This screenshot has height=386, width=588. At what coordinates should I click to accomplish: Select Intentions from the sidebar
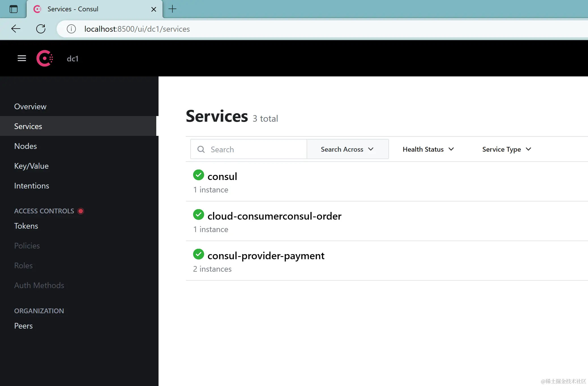pos(32,186)
